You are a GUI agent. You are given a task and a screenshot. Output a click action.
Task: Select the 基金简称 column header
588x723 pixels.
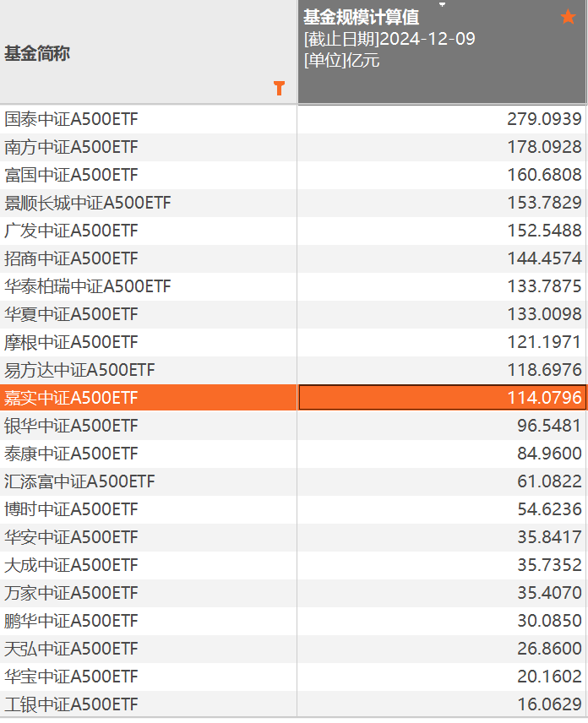[37, 53]
